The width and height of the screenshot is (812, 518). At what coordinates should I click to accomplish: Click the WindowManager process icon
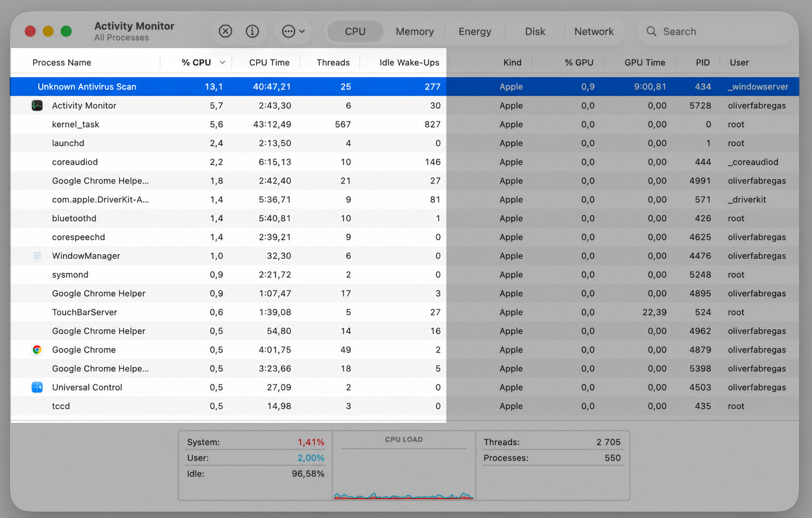click(x=37, y=256)
